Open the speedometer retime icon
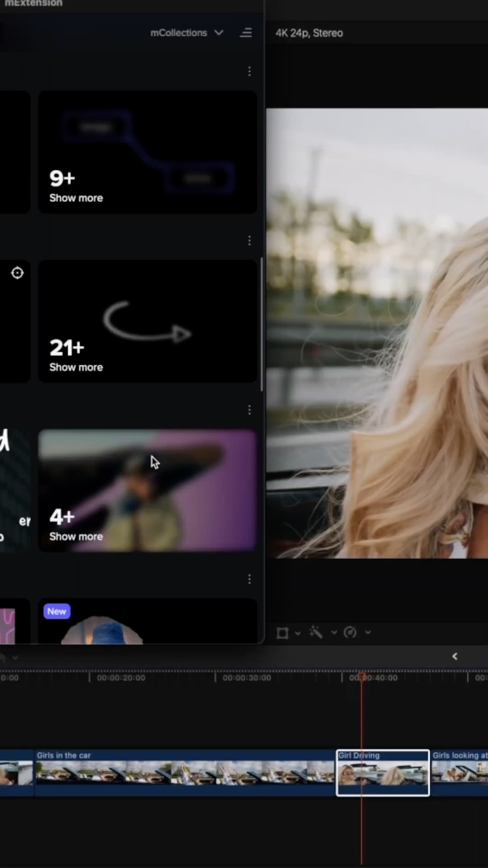Image resolution: width=488 pixels, height=868 pixels. [350, 632]
